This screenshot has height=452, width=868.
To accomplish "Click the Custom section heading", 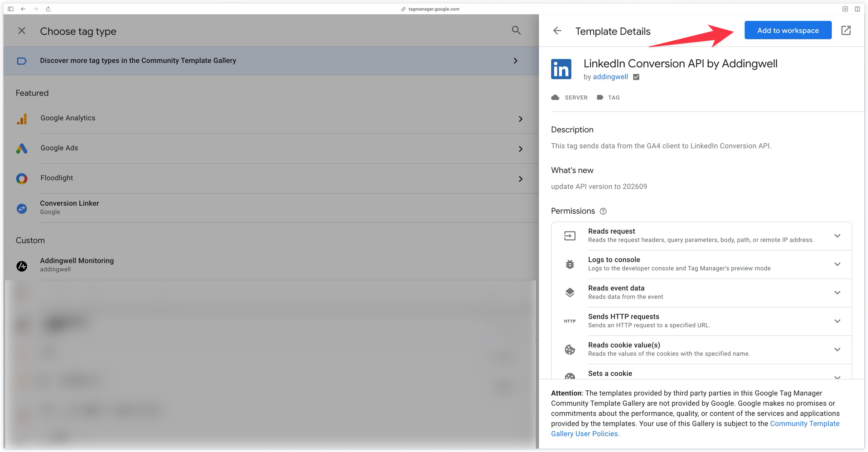I will click(x=30, y=241).
